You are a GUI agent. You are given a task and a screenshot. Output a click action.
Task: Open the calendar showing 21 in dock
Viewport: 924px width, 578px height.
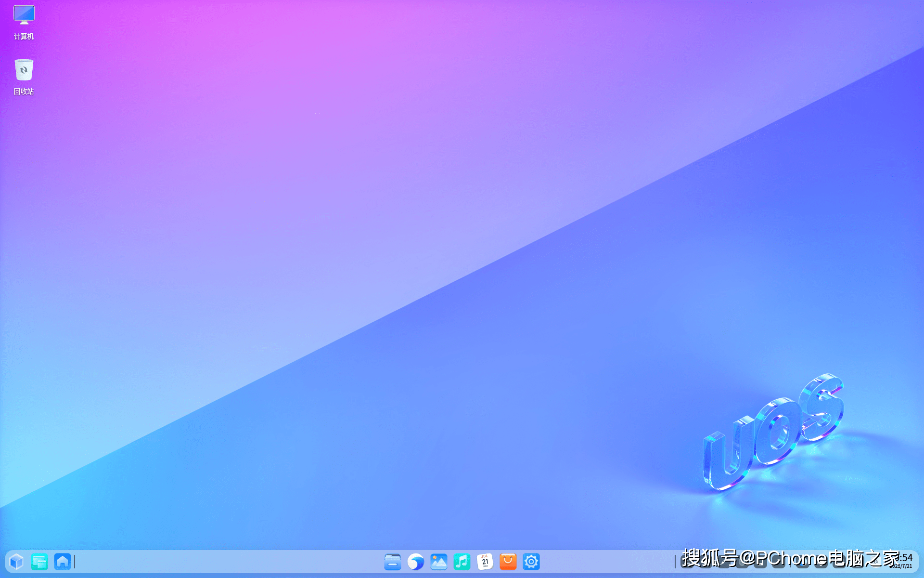point(485,562)
